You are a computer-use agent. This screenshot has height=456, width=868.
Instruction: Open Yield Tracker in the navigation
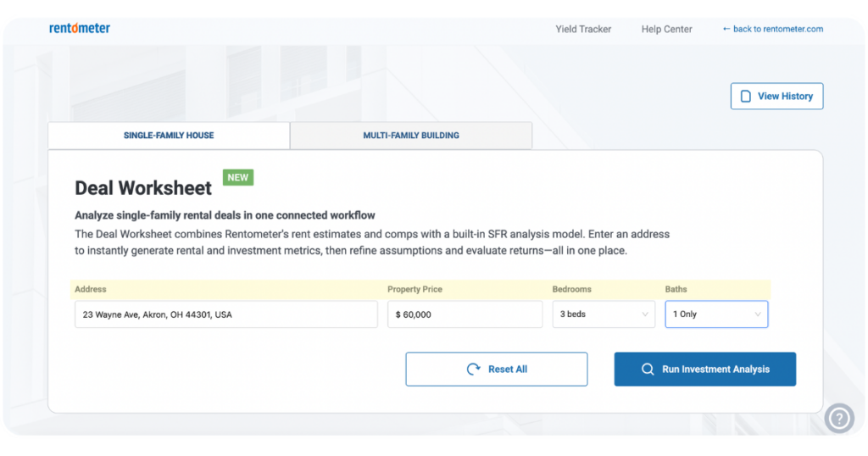(x=583, y=30)
